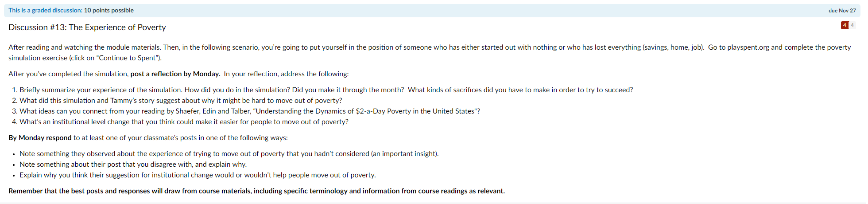Click the bold 'Remember that the best posts' sentence

(x=256, y=191)
